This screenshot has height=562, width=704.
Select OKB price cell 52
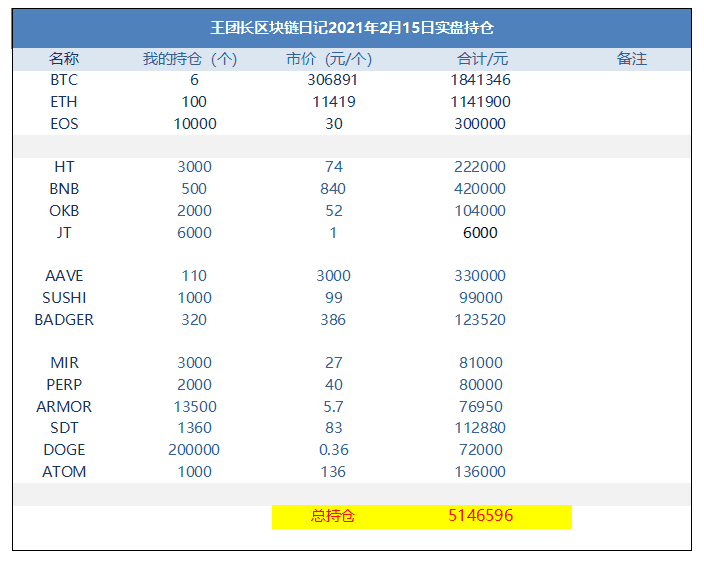pos(334,211)
